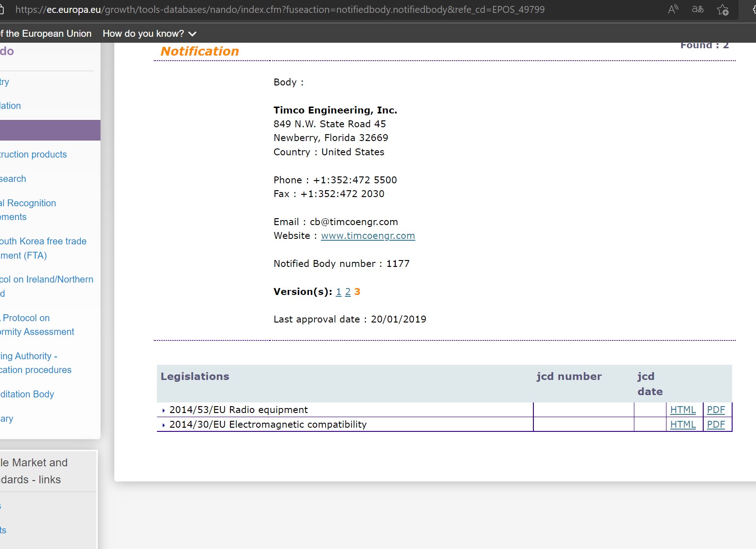Screen dimensions: 756x549
Task: Click the fax number +1:352:472 2030
Action: (342, 194)
